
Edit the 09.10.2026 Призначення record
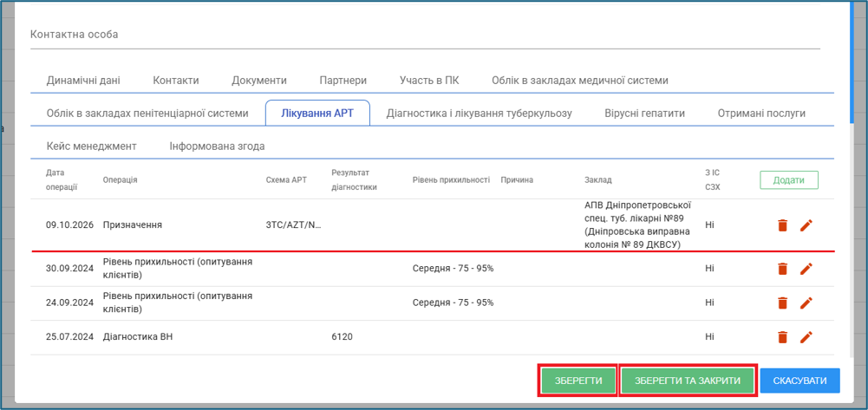pos(806,225)
